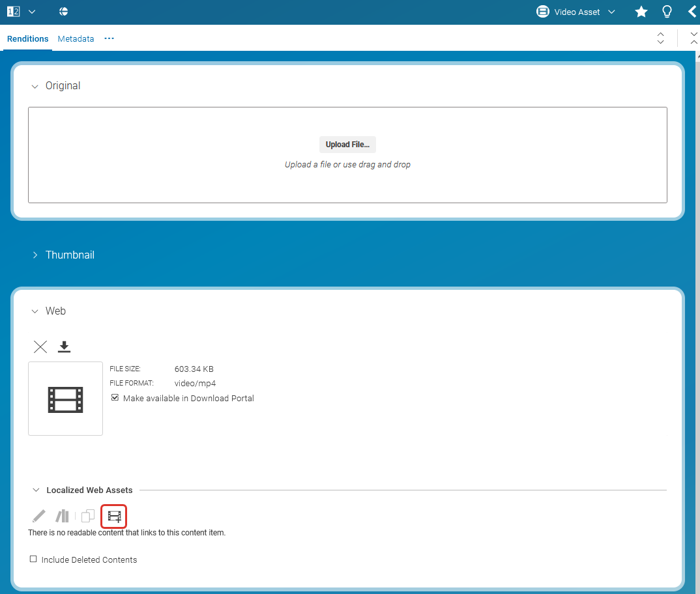Screen dimensions: 700x594
Task: Open the more tabs ellipsis menu
Action: [109, 39]
